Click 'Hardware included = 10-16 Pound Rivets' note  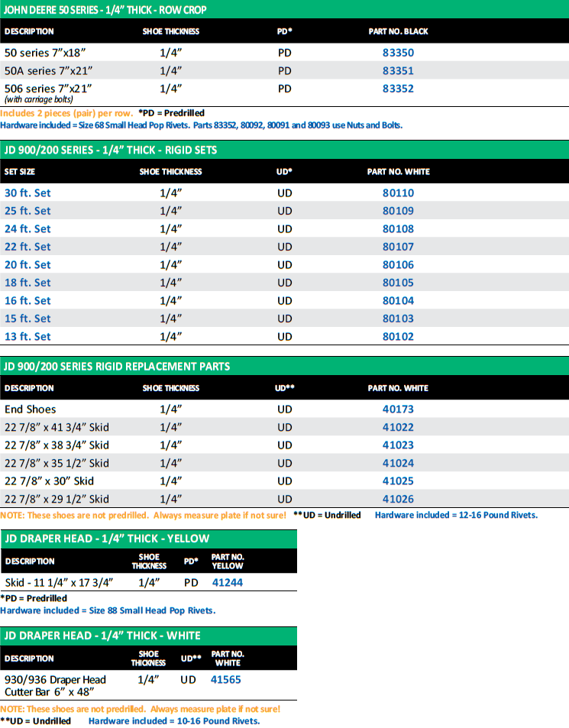coord(174,720)
